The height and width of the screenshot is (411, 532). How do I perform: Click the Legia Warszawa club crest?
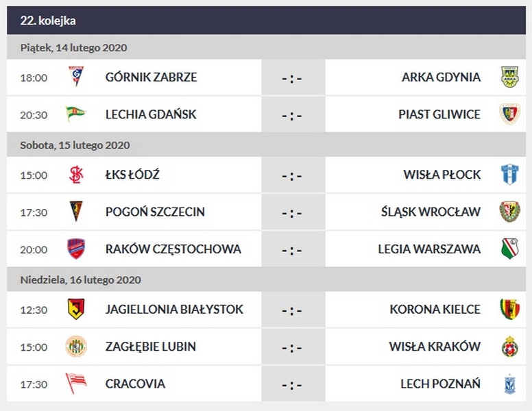tap(509, 249)
